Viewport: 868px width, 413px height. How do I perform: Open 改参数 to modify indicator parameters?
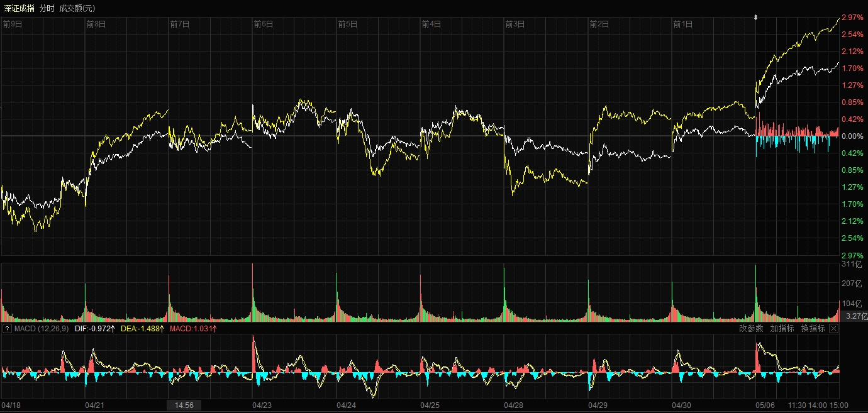coord(751,329)
